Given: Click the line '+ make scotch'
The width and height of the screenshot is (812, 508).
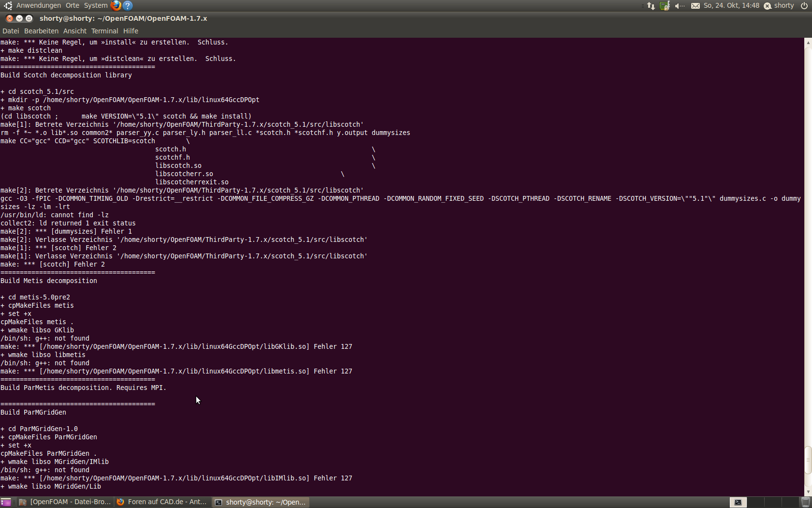Looking at the screenshot, I should click(26, 108).
